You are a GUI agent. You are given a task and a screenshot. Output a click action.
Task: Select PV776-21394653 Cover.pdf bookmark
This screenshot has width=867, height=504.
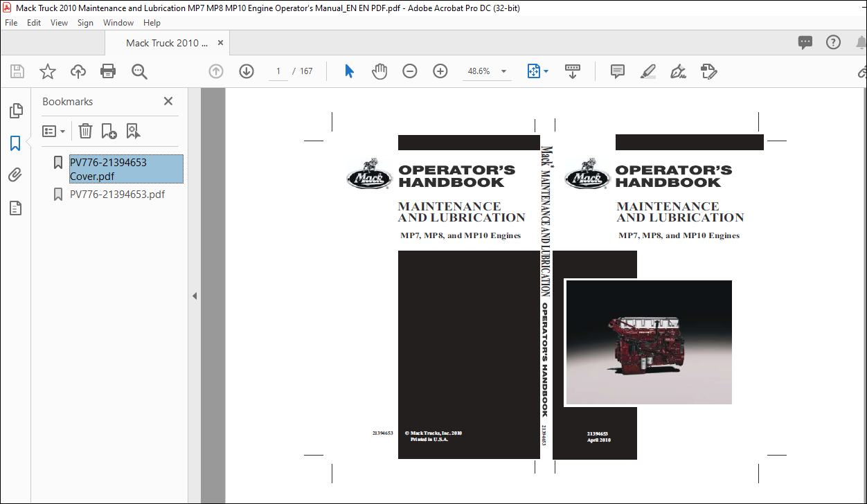[126, 169]
